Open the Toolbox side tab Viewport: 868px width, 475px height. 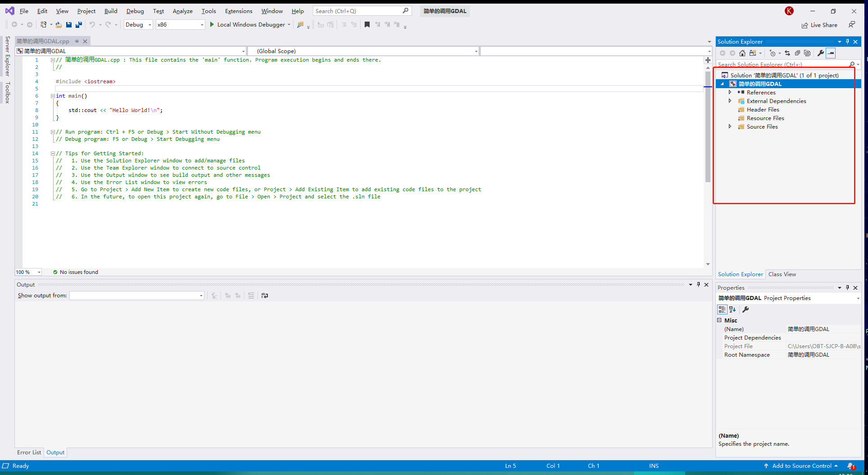[x=8, y=92]
